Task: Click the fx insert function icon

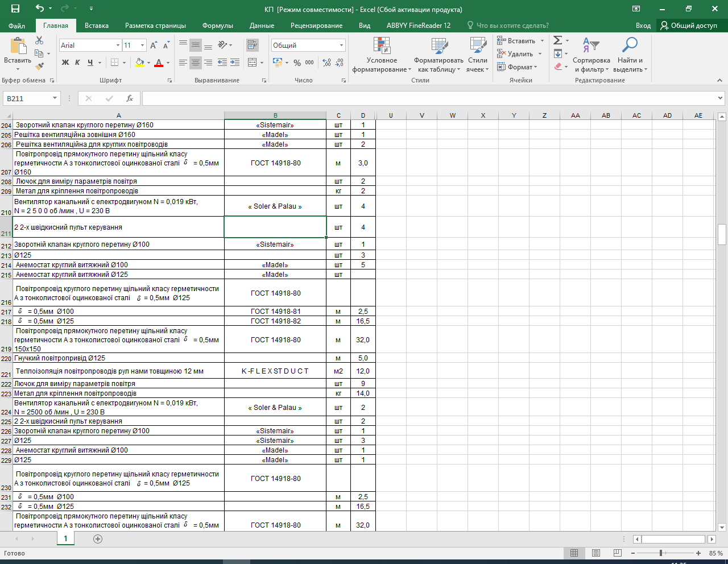Action: 130,98
